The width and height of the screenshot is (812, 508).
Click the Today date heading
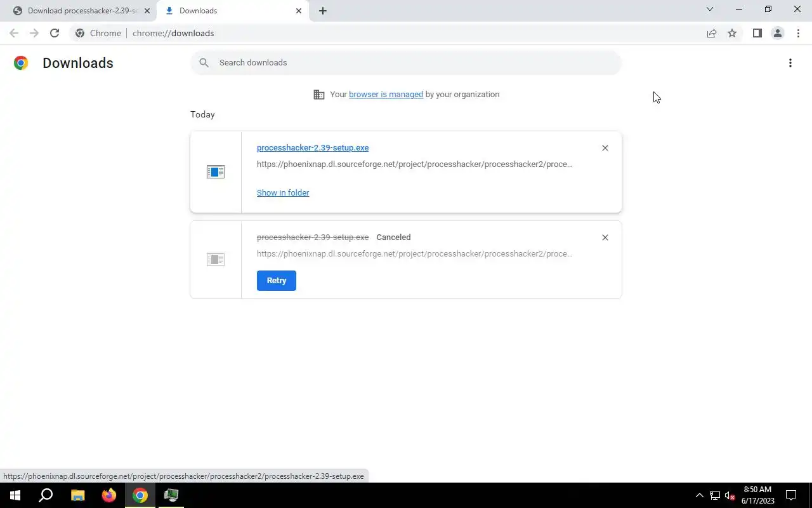(202, 114)
